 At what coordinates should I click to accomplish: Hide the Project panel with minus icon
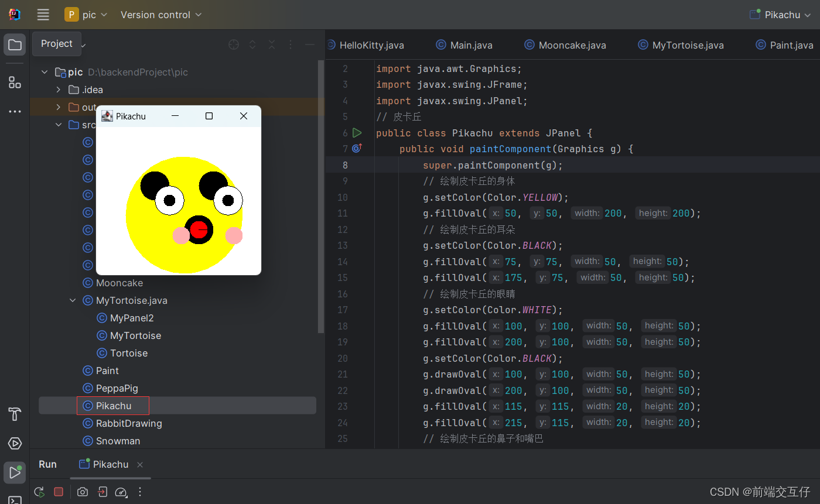point(310,44)
